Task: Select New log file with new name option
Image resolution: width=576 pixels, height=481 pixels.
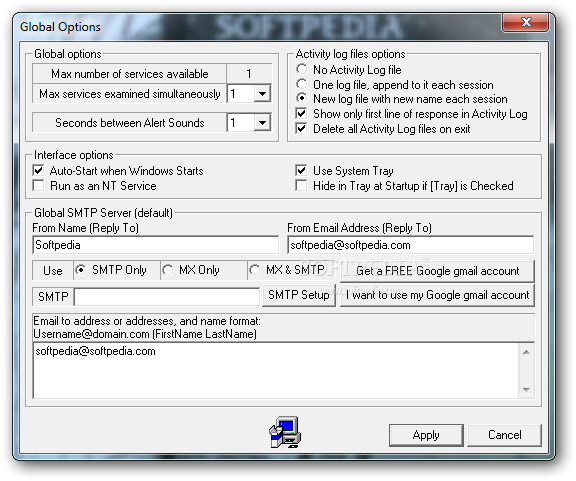Action: tap(302, 99)
